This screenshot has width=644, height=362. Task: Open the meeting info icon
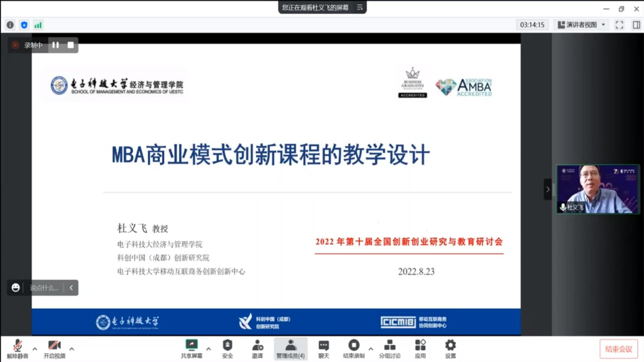click(10, 25)
